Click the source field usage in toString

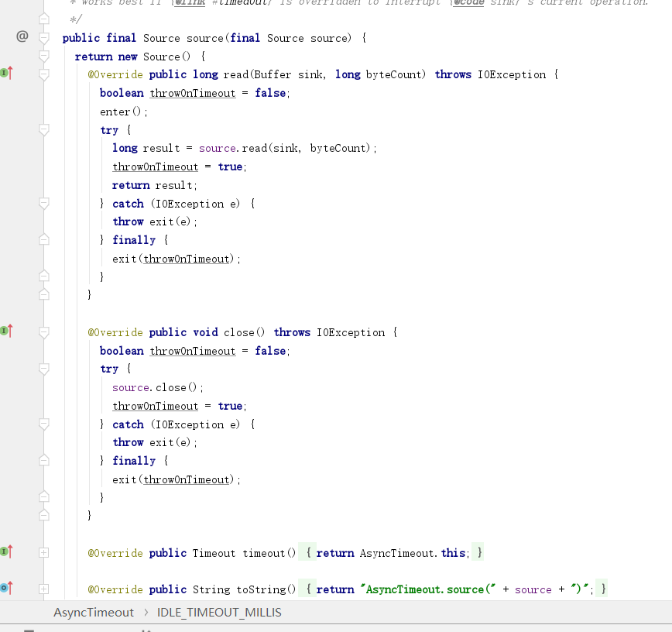(x=533, y=589)
